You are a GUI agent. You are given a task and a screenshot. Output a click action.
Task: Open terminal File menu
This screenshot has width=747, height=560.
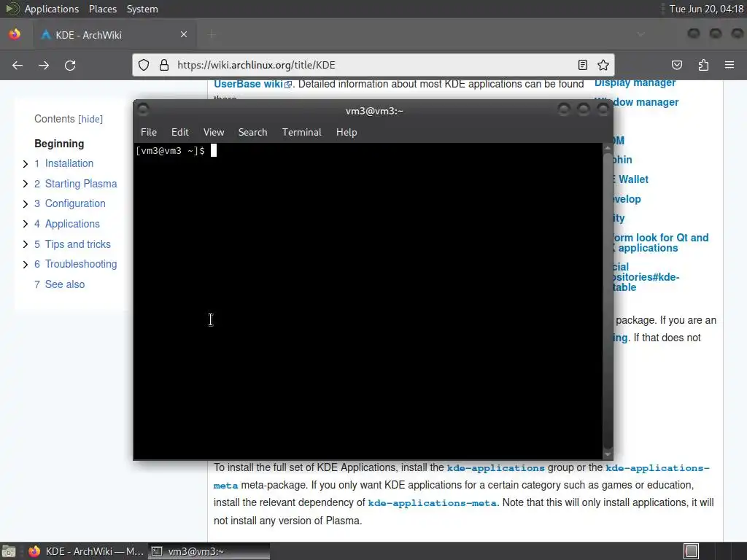point(149,133)
